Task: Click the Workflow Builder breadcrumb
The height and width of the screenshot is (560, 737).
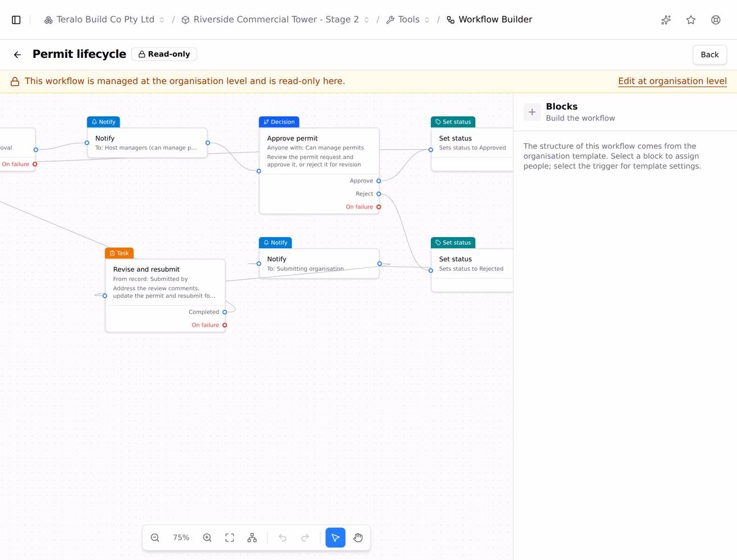Action: [x=489, y=20]
